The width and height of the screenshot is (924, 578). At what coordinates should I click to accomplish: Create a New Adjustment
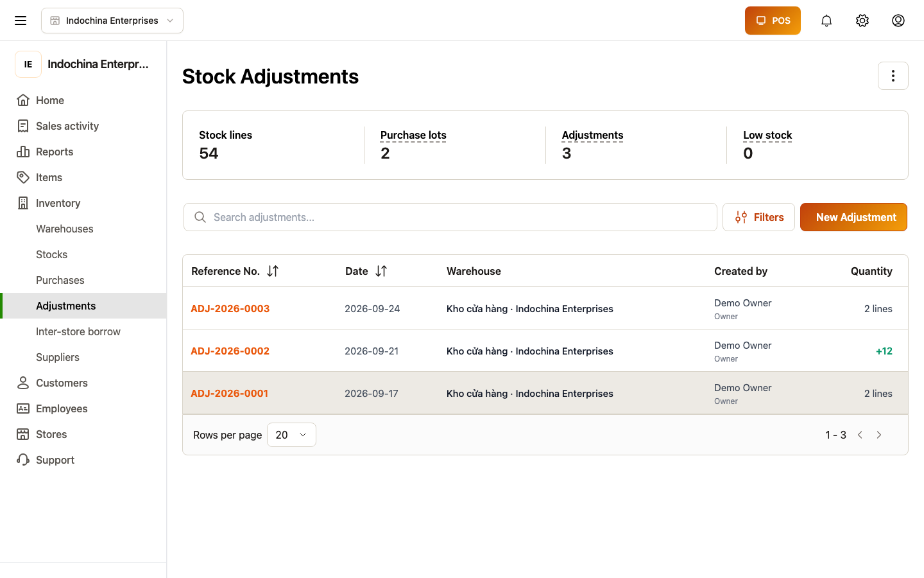click(x=853, y=217)
